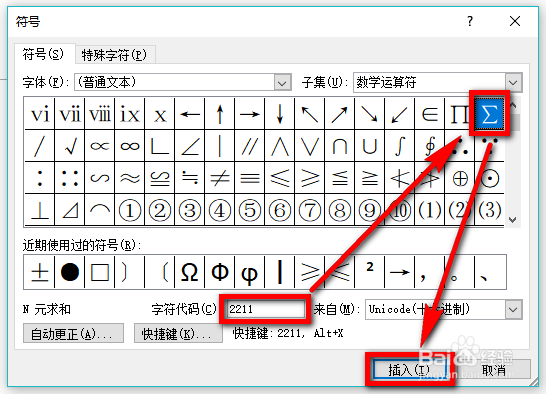
Task: Click symbol grid scrollbar up arrow
Action: pos(513,105)
